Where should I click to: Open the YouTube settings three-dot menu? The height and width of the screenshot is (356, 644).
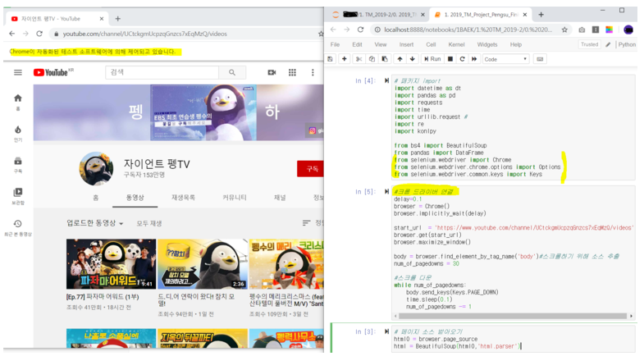pyautogui.click(x=313, y=72)
